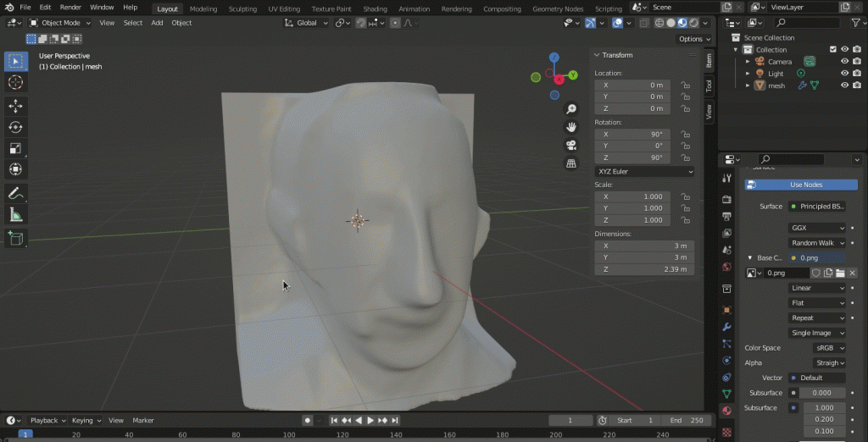Unlink the 0.png image with X icon
Image resolution: width=868 pixels, height=442 pixels.
851,273
